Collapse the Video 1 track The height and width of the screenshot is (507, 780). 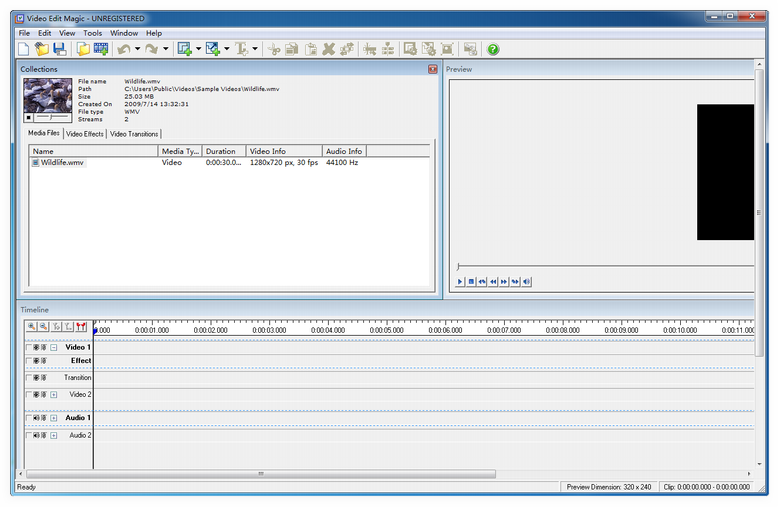click(x=54, y=347)
